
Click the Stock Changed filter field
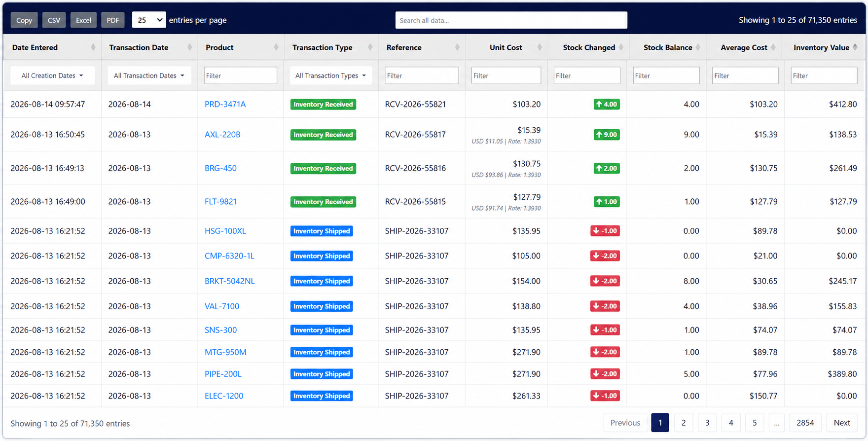coord(587,75)
